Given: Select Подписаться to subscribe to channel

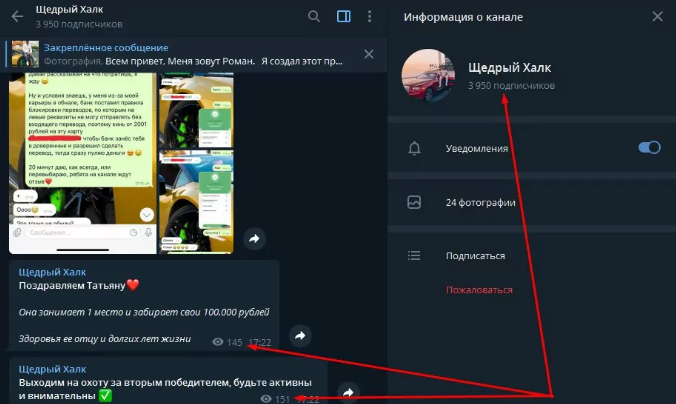Looking at the screenshot, I should (476, 256).
